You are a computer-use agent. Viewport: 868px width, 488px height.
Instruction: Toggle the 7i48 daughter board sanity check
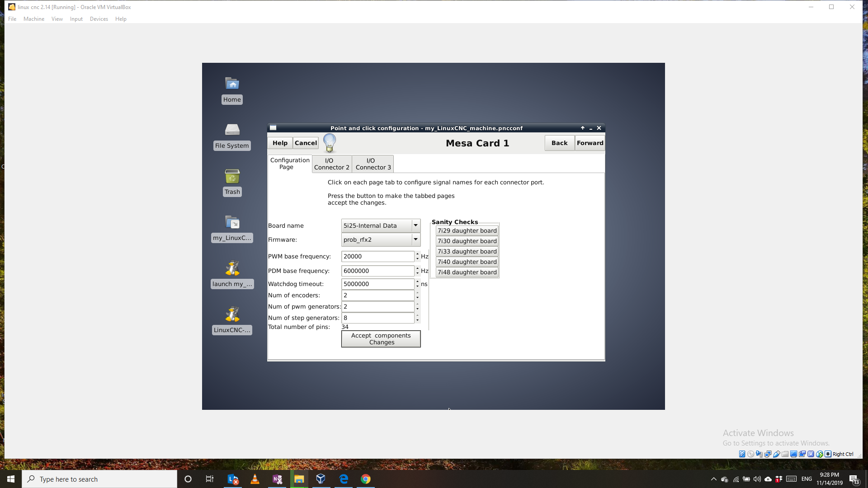pos(467,272)
